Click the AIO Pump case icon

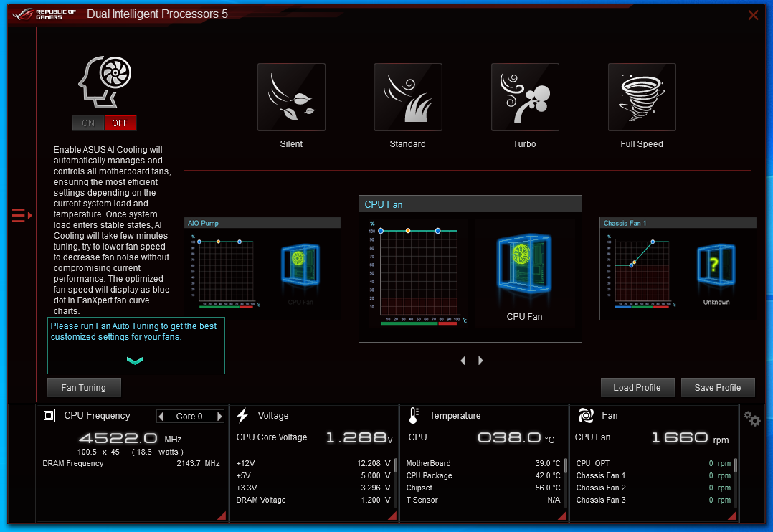click(x=300, y=265)
